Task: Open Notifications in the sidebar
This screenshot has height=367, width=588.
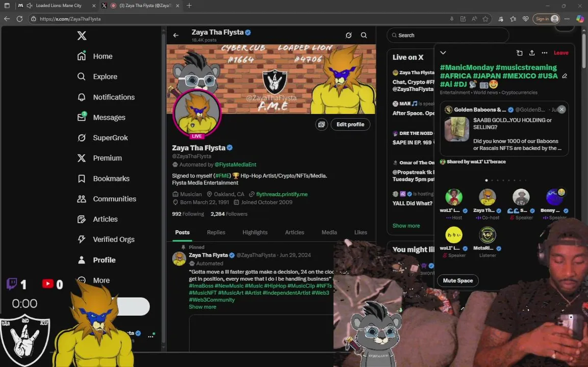Action: coord(106,97)
